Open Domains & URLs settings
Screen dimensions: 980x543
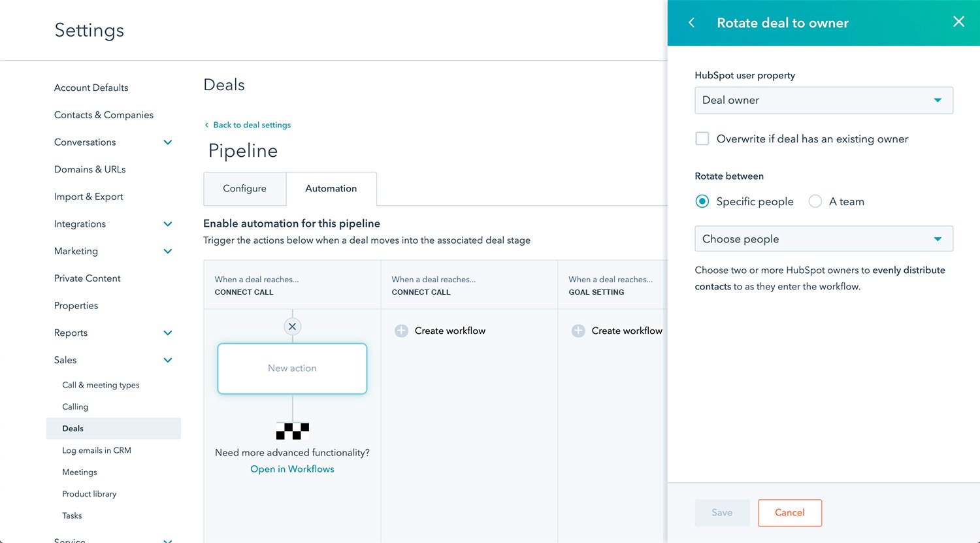(x=90, y=169)
